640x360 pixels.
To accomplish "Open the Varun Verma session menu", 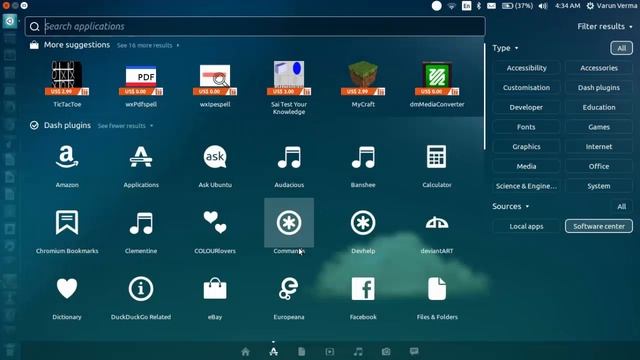I will point(611,6).
